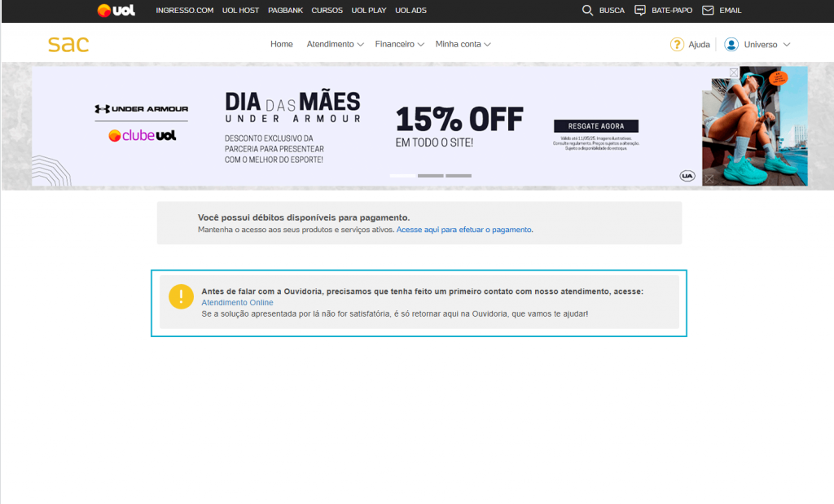834x504 pixels.
Task: Select the first banner carousel indicator
Action: pyautogui.click(x=402, y=175)
